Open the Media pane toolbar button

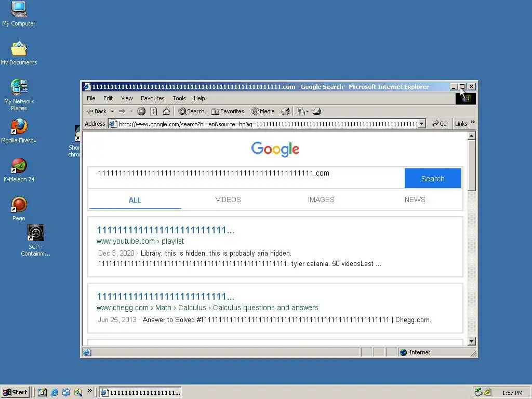tap(262, 111)
